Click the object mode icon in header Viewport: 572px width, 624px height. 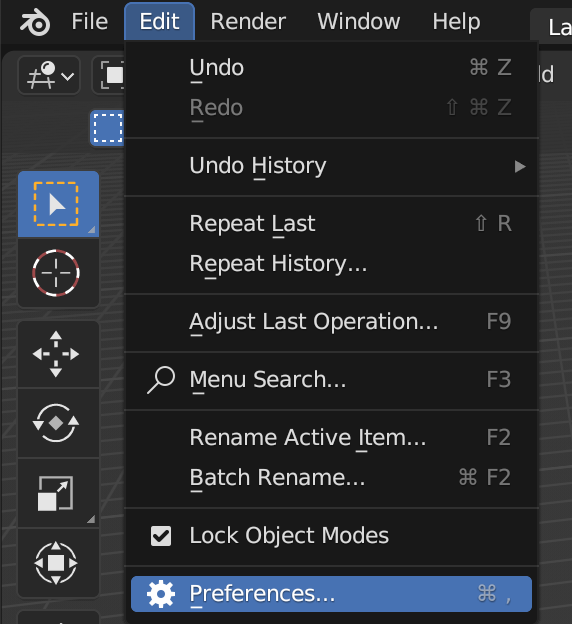coord(111,75)
